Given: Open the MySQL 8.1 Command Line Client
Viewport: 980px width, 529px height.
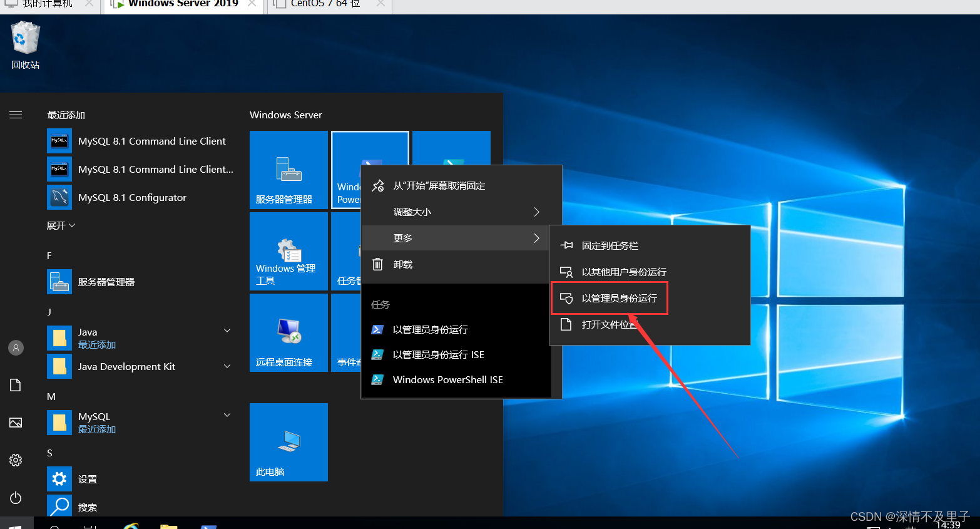Looking at the screenshot, I should 151,141.
